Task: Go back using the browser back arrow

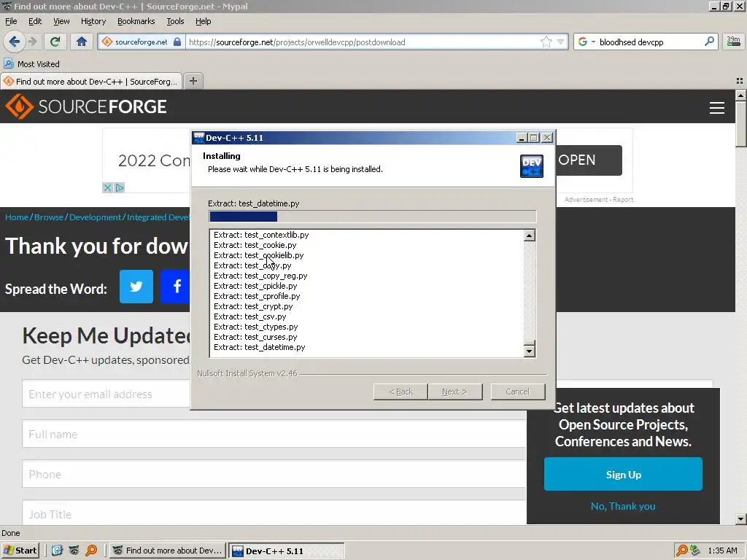Action: pos(15,42)
